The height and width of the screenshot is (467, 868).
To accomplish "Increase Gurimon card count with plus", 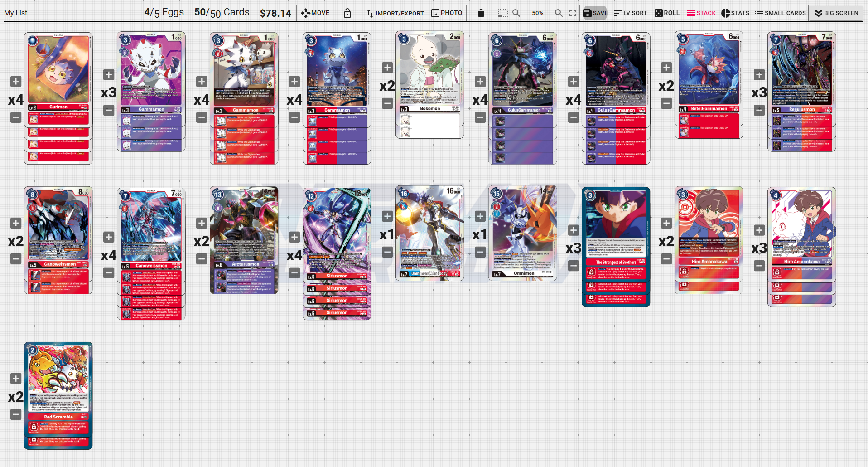I will click(16, 82).
